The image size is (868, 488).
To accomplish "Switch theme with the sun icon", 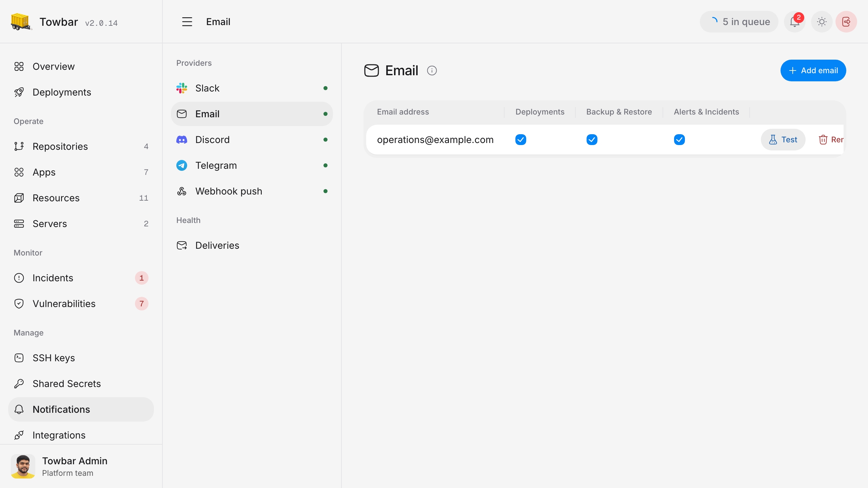I will click(x=822, y=22).
